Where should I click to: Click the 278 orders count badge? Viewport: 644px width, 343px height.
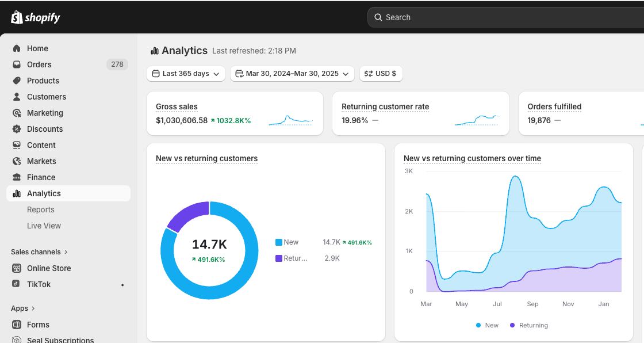(x=117, y=64)
